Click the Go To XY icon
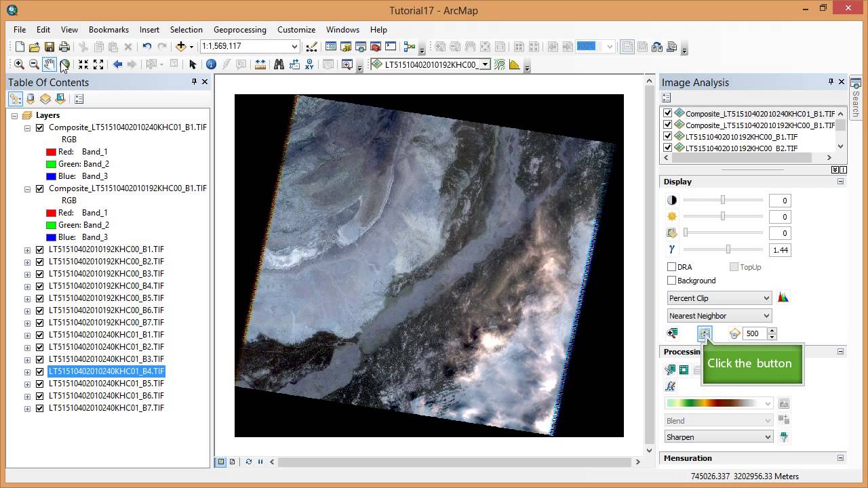868x488 pixels. coord(309,64)
